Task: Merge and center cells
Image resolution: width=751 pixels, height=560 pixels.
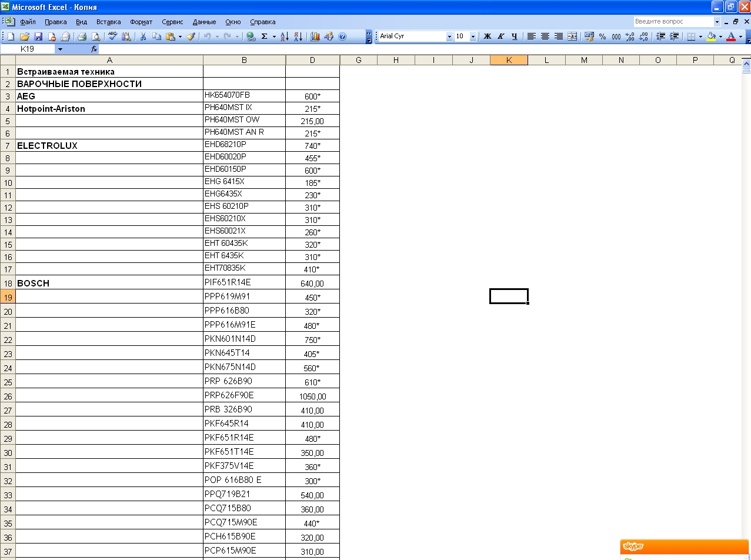Action: [x=572, y=36]
